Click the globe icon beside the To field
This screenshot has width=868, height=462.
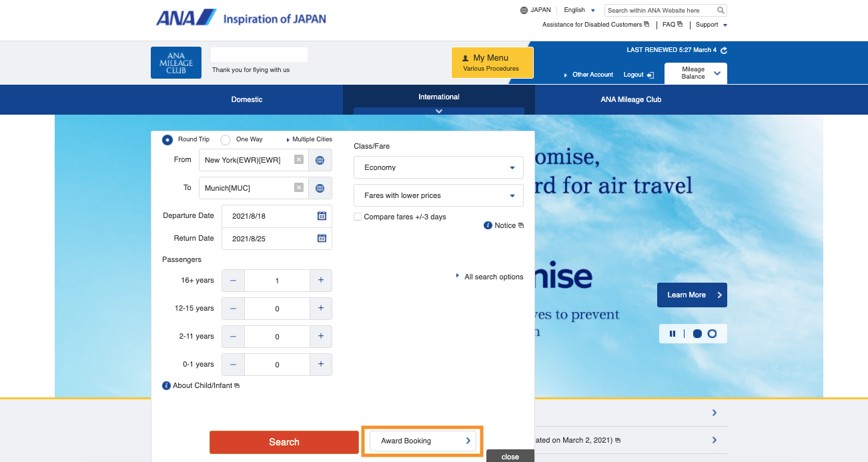tap(320, 188)
